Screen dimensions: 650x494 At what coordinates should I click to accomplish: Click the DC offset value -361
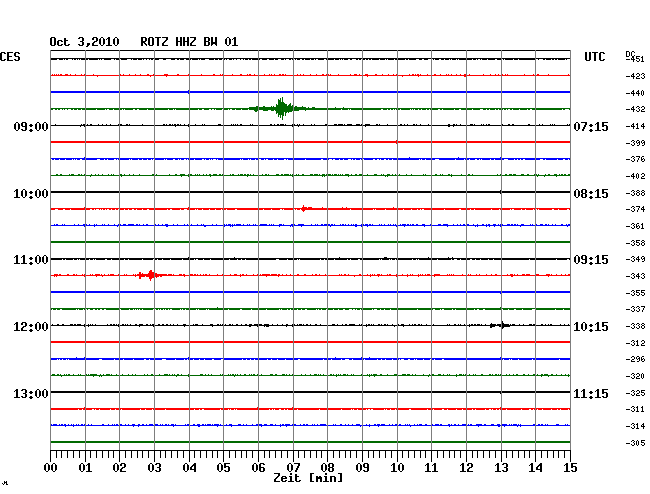(635, 226)
